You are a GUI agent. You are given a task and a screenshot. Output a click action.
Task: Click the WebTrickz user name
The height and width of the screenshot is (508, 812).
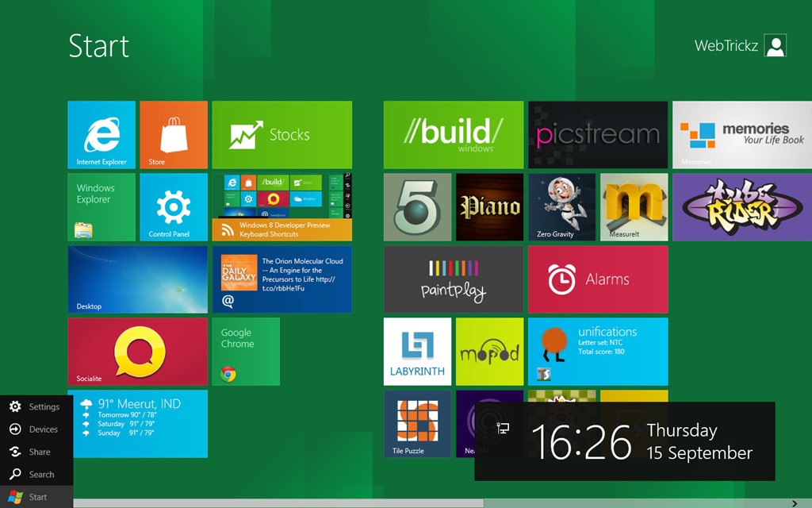click(726, 45)
